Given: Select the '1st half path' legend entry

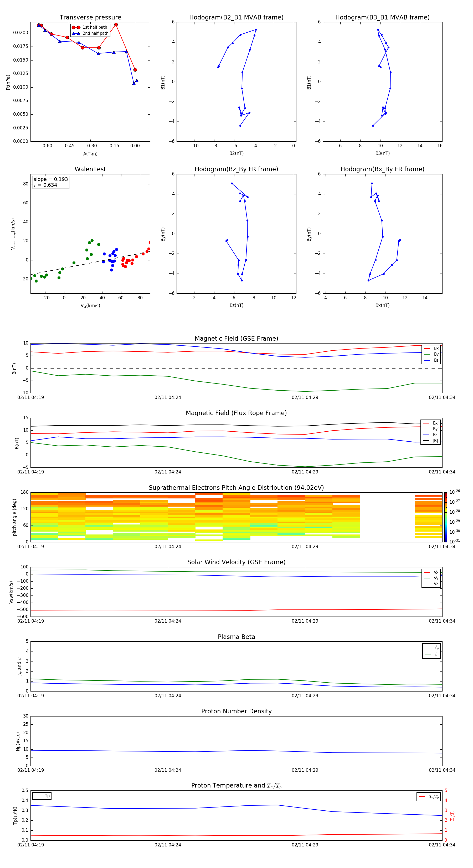Looking at the screenshot, I should (90, 27).
